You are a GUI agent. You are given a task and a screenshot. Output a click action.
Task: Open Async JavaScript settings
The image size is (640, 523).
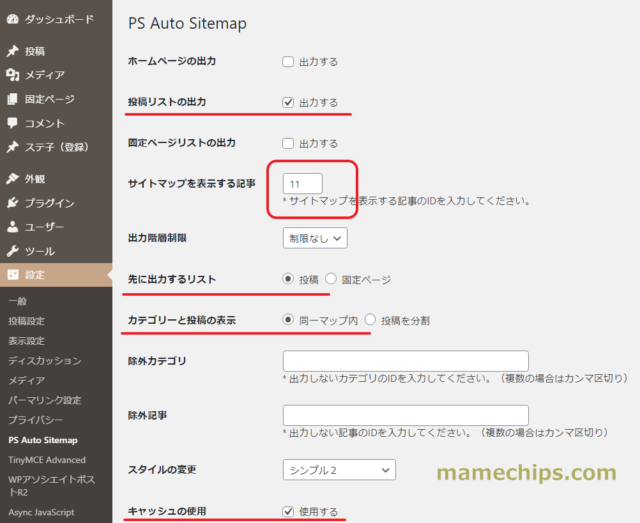click(41, 512)
